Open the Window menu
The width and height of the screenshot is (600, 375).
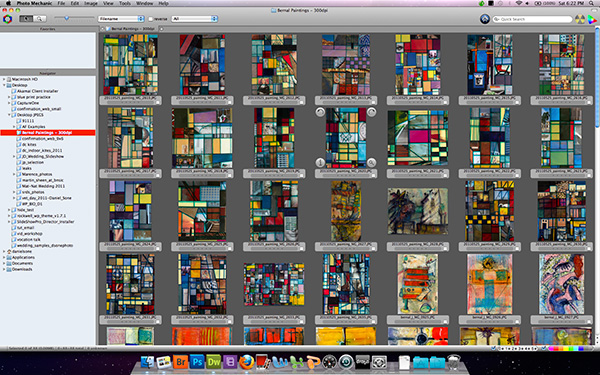(145, 3)
